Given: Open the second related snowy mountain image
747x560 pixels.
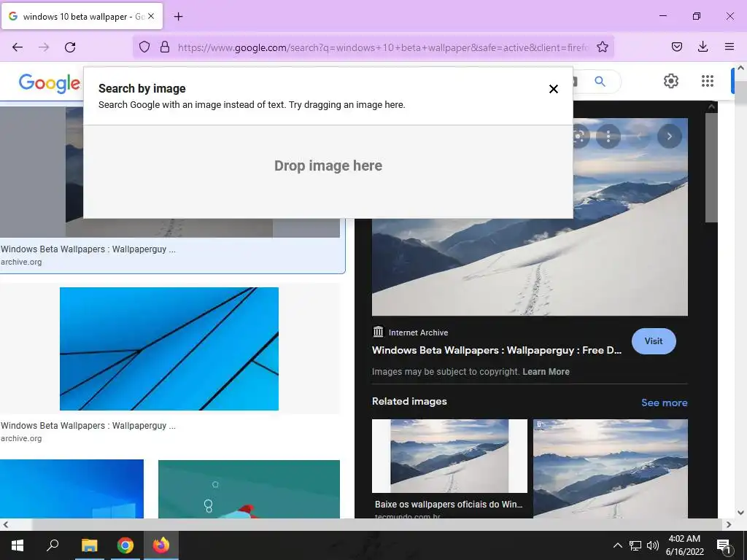Looking at the screenshot, I should pos(611,469).
